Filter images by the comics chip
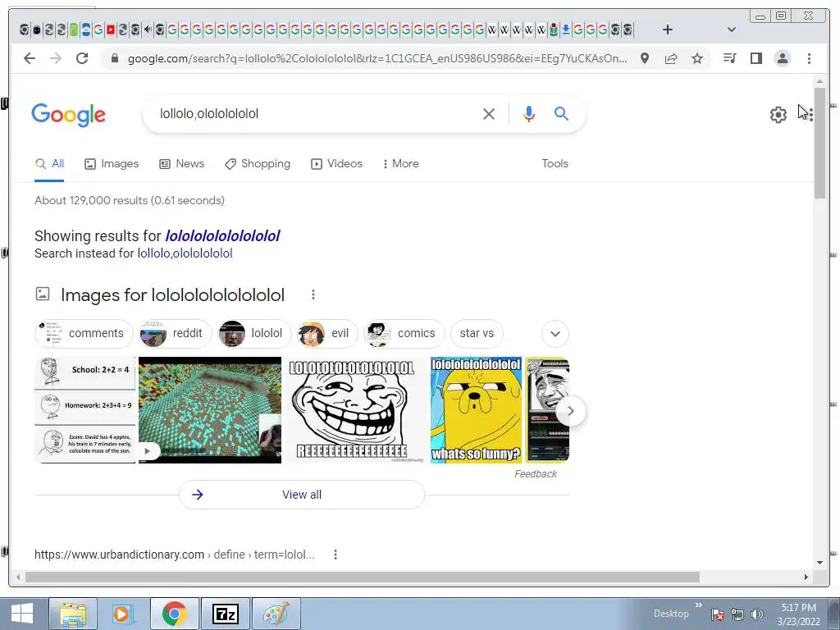Viewport: 840px width, 630px height. tap(404, 333)
